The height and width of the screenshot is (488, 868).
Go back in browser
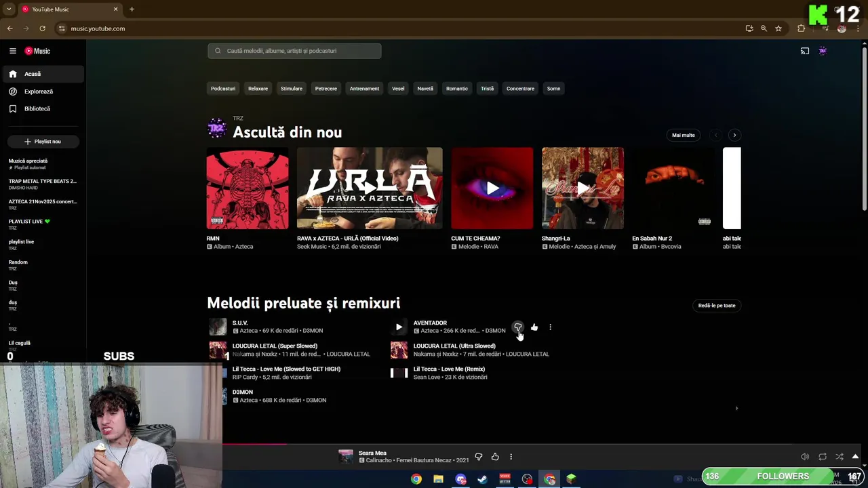tap(9, 28)
